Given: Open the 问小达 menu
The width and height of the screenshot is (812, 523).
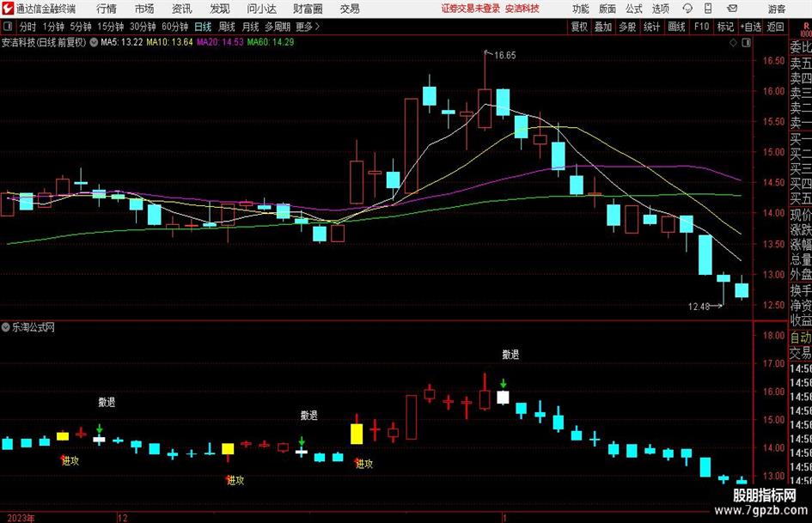Looking at the screenshot, I should [x=261, y=9].
